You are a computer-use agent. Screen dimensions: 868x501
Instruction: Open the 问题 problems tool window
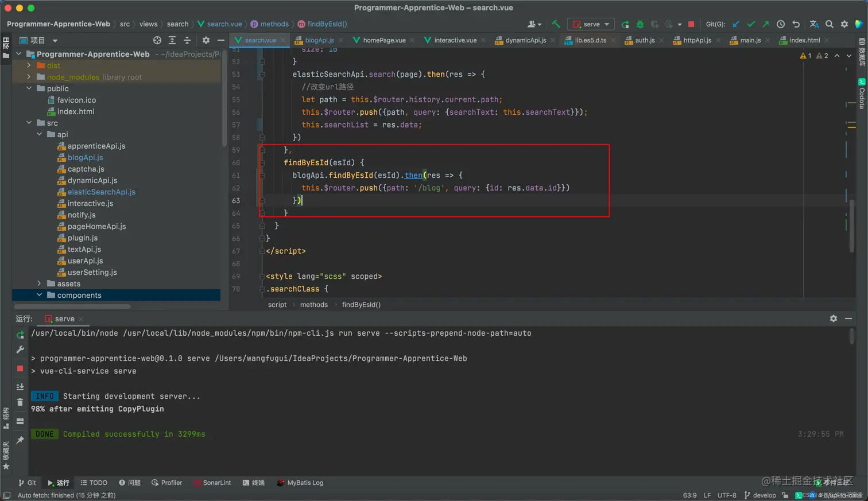130,483
